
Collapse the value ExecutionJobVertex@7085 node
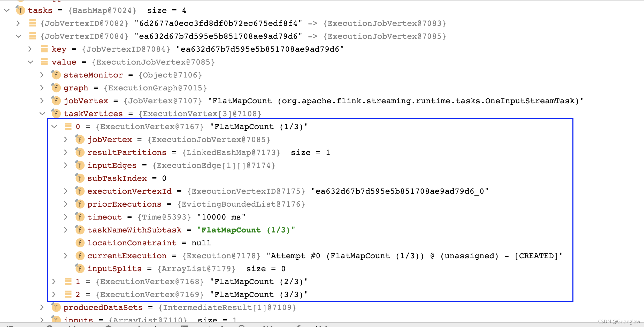pos(30,62)
